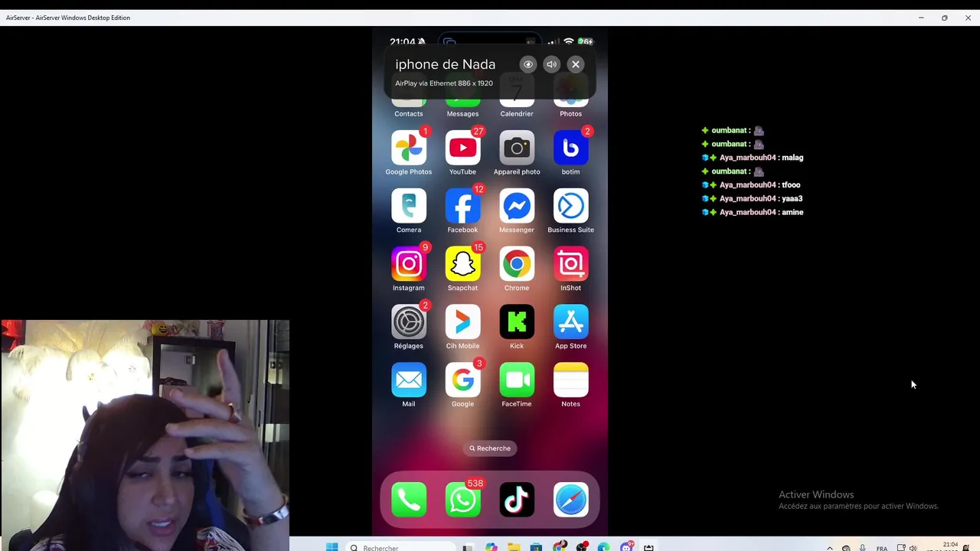Launch TikTok from the dock
This screenshot has height=551, width=980.
coord(517,500)
